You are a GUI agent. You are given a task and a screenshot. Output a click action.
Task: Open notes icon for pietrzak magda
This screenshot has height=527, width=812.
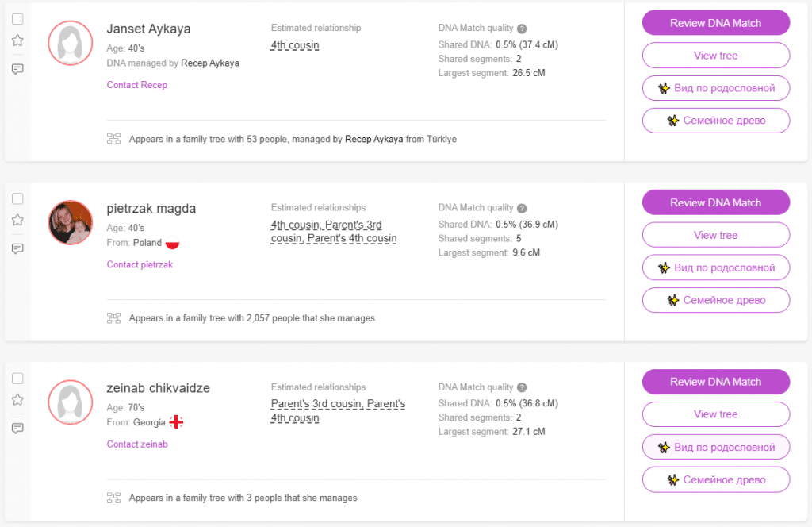coord(17,248)
